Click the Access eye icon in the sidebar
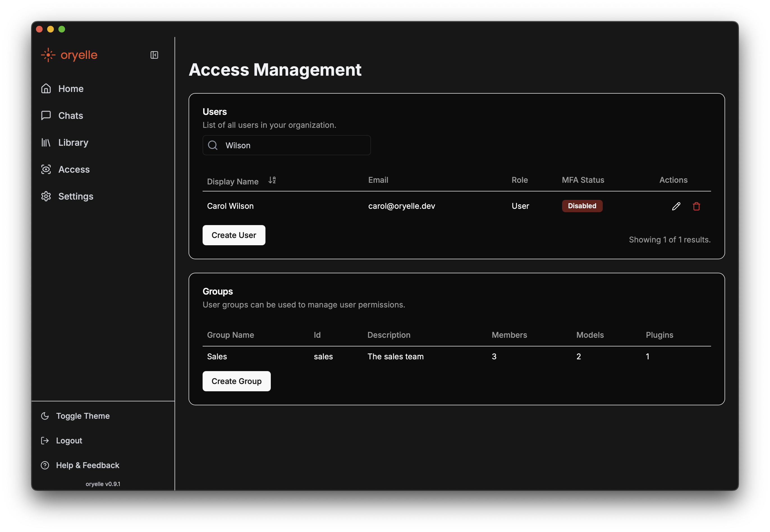770x532 pixels. (46, 169)
